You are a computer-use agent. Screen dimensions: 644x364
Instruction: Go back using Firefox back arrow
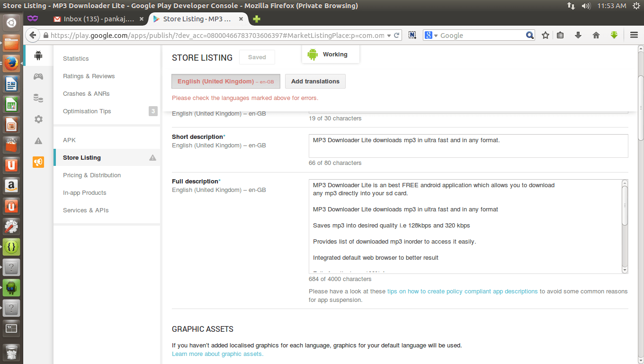pos(32,35)
